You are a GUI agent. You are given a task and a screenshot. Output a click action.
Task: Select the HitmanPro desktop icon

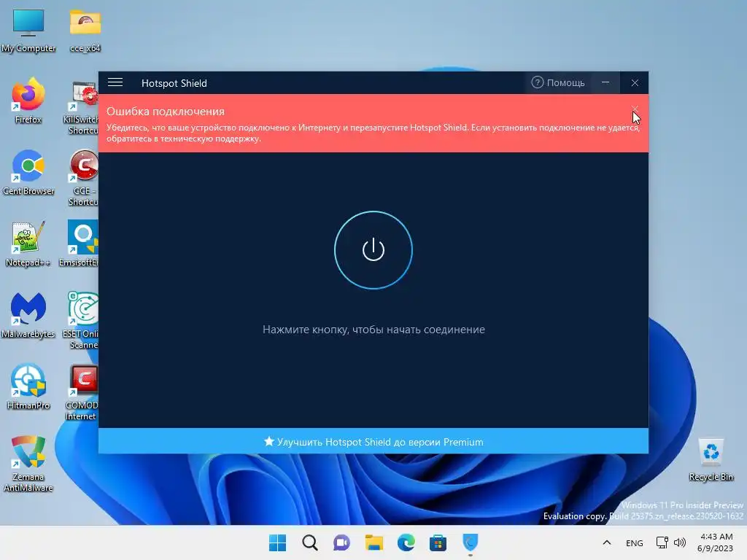click(x=28, y=386)
